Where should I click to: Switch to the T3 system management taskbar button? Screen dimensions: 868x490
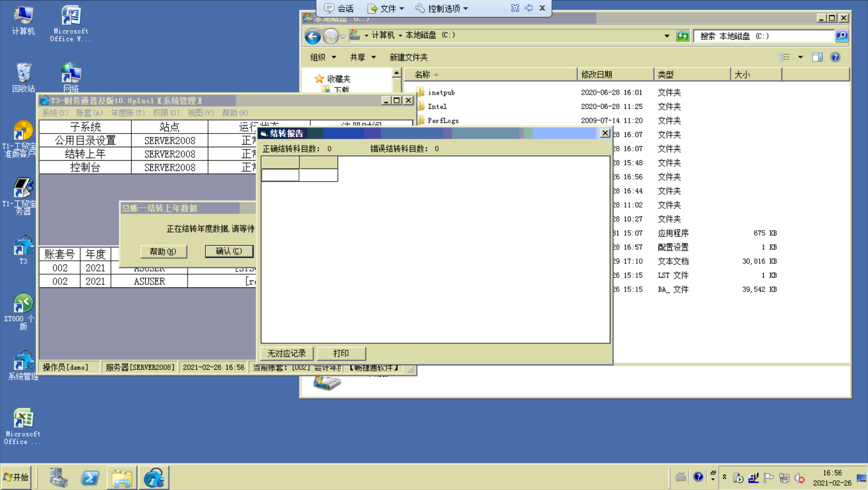[x=153, y=478]
